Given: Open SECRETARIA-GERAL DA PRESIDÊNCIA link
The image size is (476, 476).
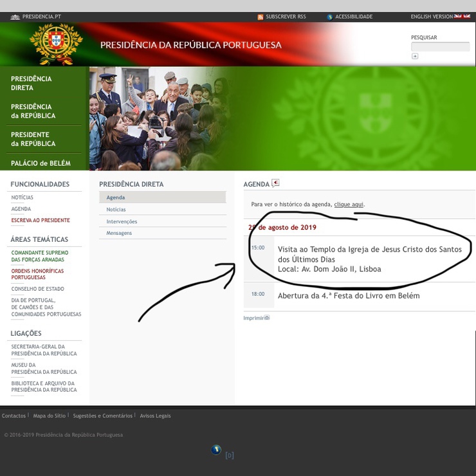Looking at the screenshot, I should (x=44, y=350).
